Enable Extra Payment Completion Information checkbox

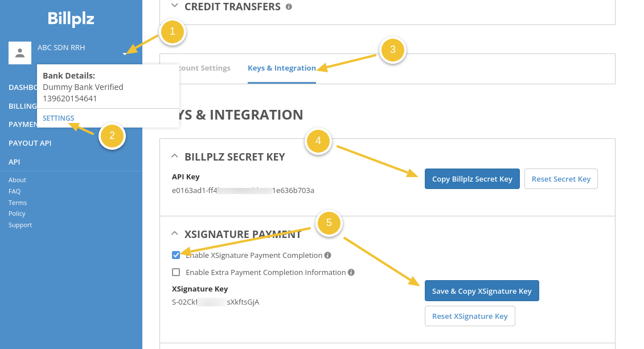point(176,272)
